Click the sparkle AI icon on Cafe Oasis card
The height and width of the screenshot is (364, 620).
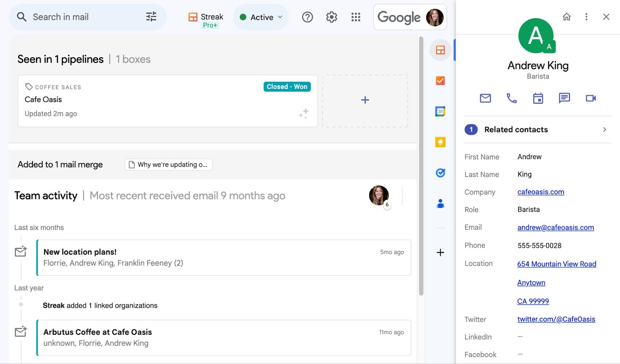(304, 113)
